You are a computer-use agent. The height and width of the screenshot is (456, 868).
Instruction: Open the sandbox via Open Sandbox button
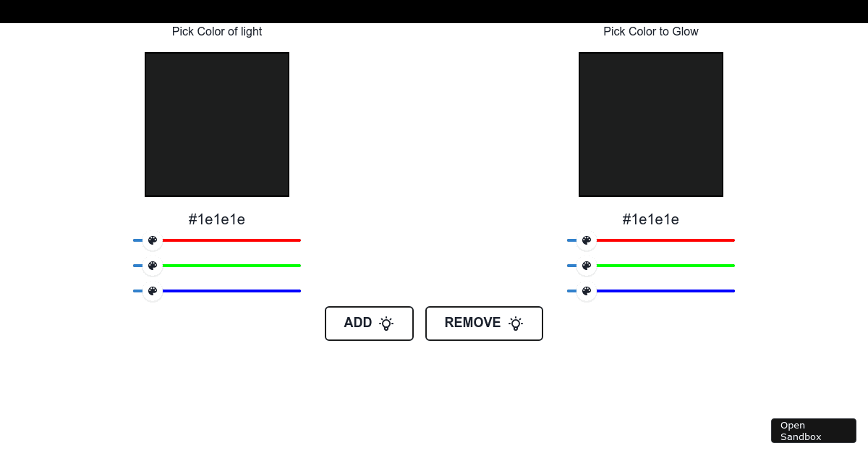[813, 431]
